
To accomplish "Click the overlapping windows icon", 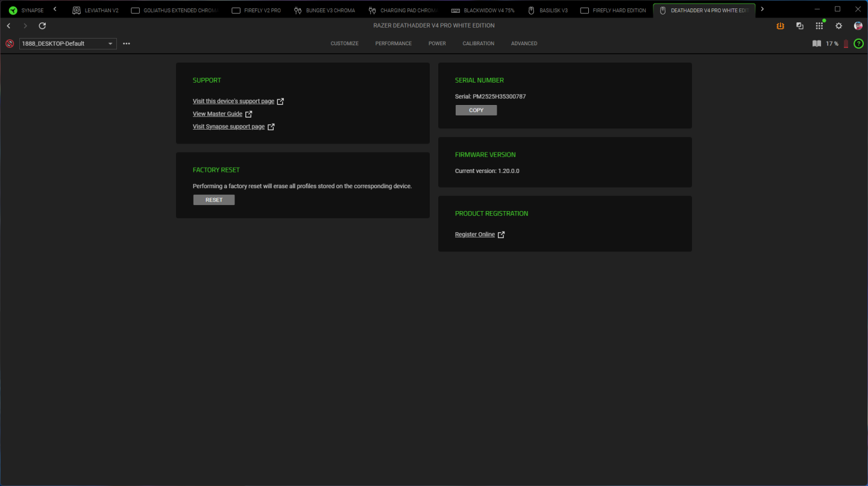I will pyautogui.click(x=800, y=26).
